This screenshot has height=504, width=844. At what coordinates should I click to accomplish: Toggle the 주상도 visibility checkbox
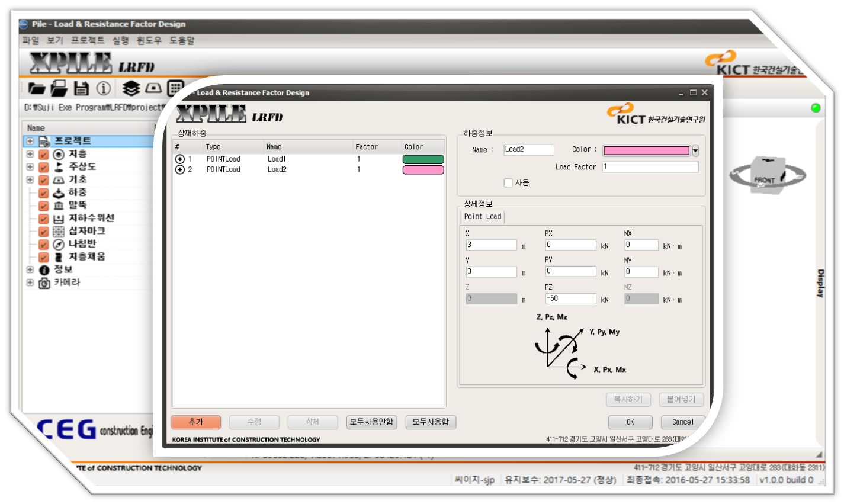click(44, 167)
